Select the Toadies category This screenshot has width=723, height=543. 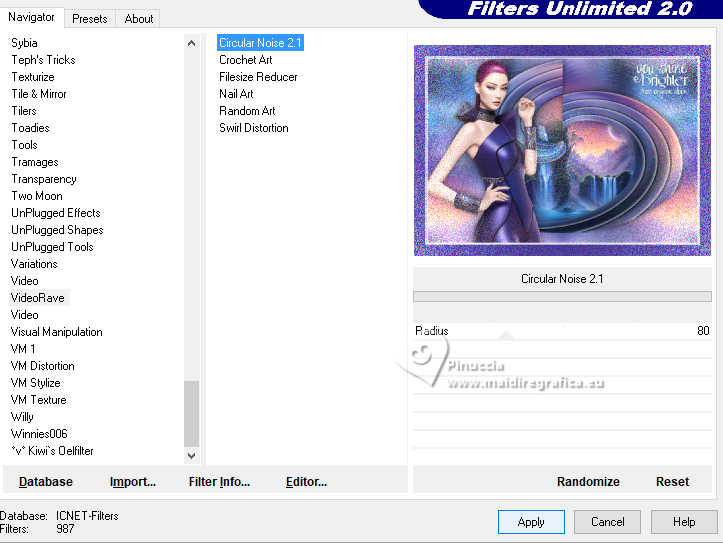pyautogui.click(x=30, y=128)
